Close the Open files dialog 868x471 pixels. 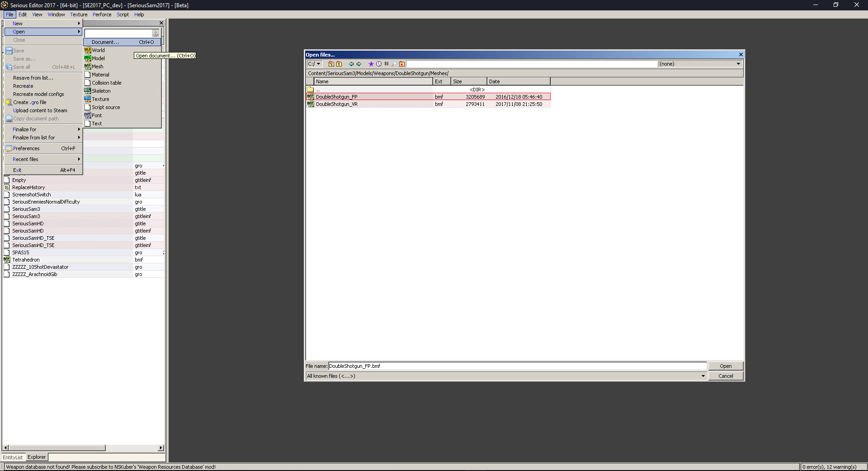741,55
